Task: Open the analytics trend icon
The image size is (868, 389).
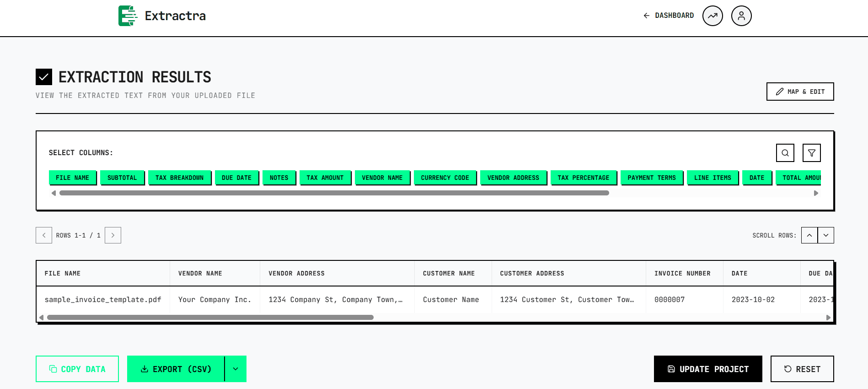Action: point(713,16)
